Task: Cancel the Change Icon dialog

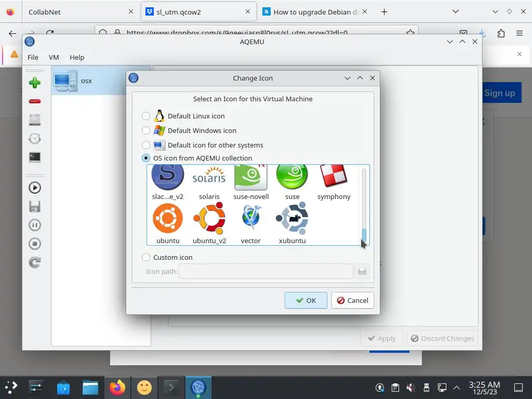Action: 353,300
